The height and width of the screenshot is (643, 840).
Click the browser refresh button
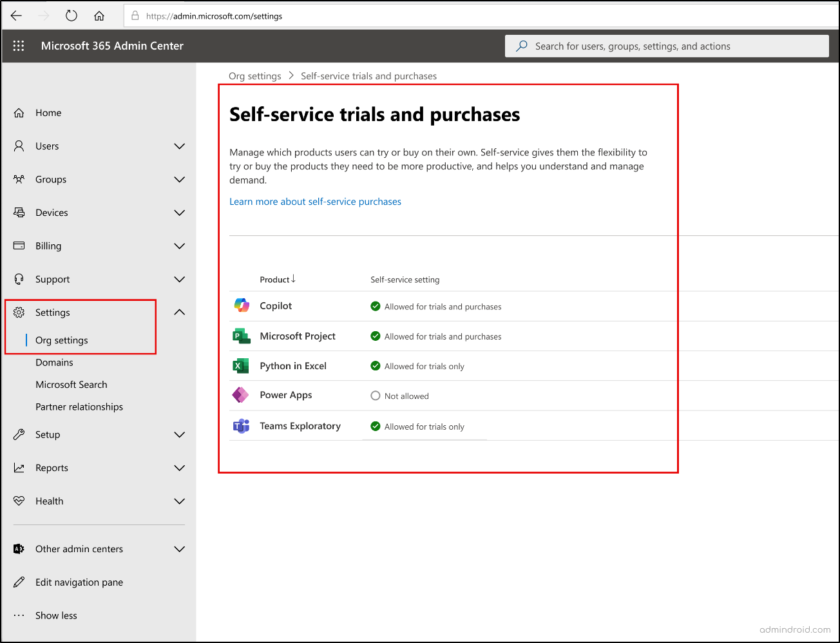pos(71,15)
